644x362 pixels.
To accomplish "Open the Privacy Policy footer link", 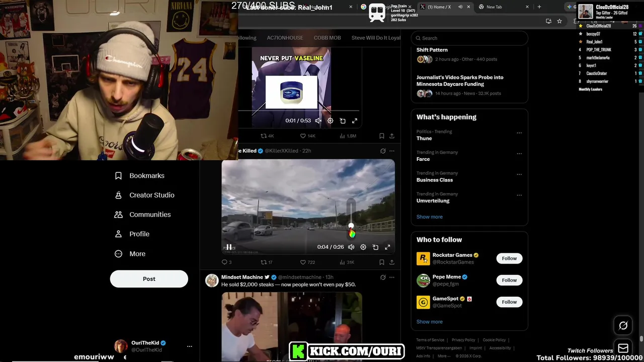I will [463, 340].
